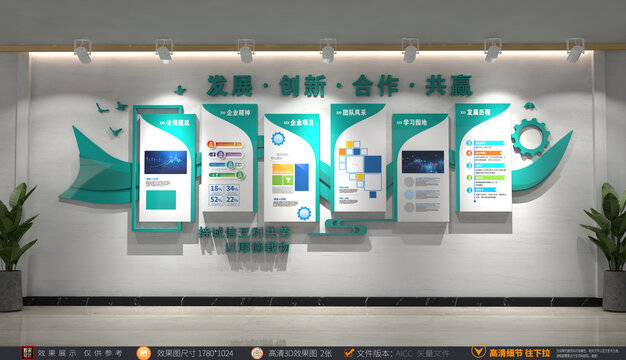The height and width of the screenshot is (360, 626).
Task: Click the 高清细节 往下拉 text
Action: (x=520, y=353)
